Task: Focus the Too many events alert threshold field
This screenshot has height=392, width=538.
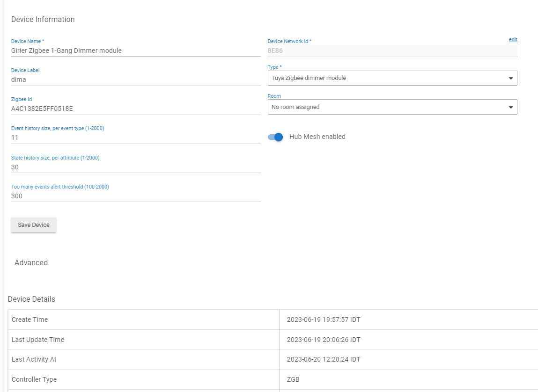Action: click(x=135, y=196)
